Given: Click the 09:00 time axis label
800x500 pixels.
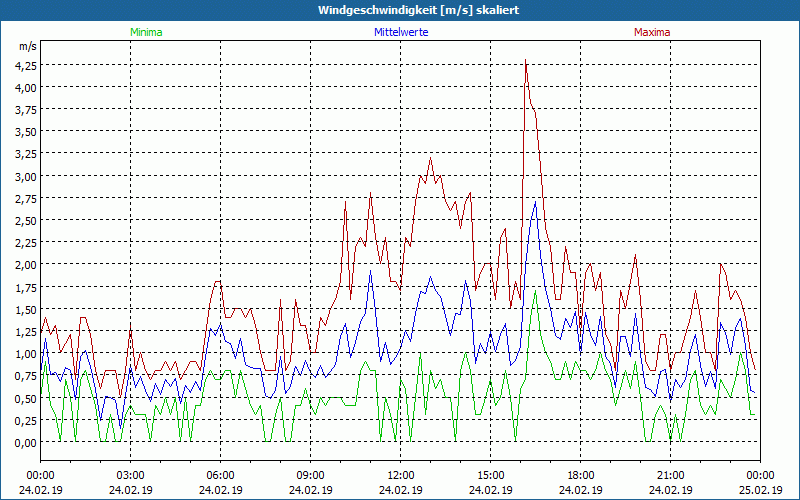Looking at the screenshot, I should [311, 476].
